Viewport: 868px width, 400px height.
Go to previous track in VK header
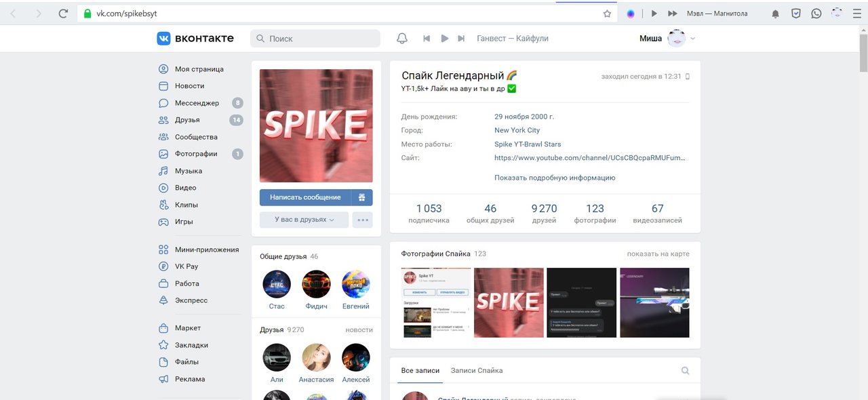point(427,39)
